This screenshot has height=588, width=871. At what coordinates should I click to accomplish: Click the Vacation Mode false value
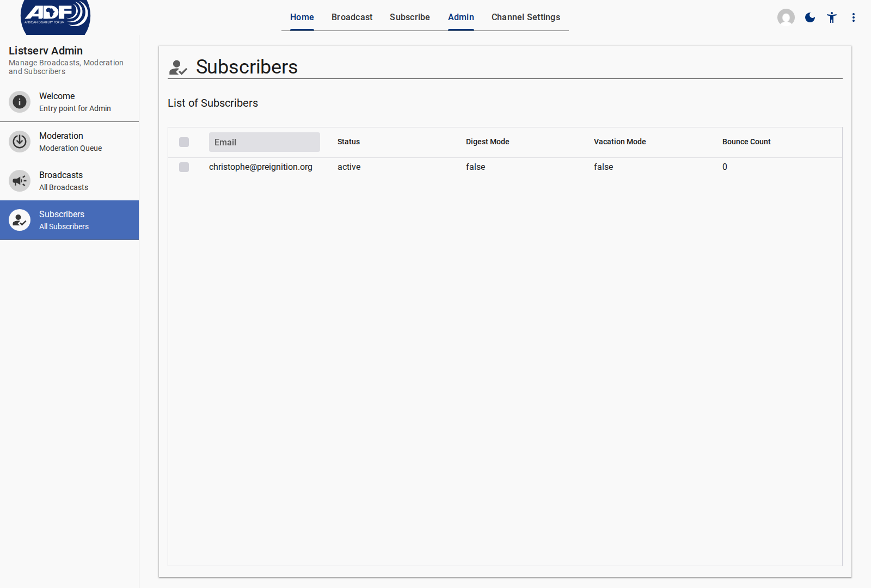(x=604, y=167)
